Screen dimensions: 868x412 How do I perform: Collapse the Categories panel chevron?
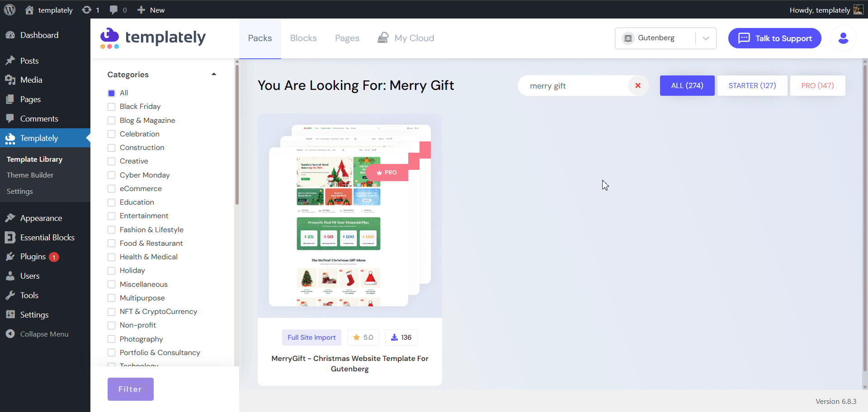(x=214, y=74)
